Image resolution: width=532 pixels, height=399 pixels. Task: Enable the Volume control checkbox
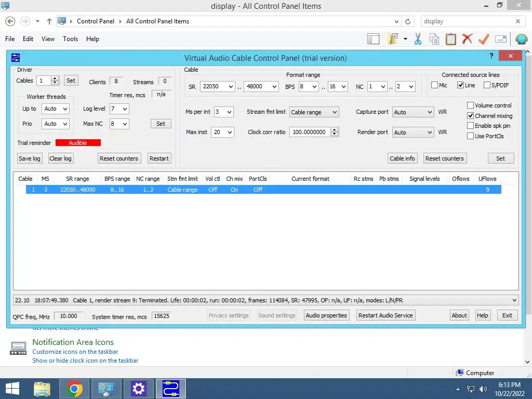pos(470,105)
